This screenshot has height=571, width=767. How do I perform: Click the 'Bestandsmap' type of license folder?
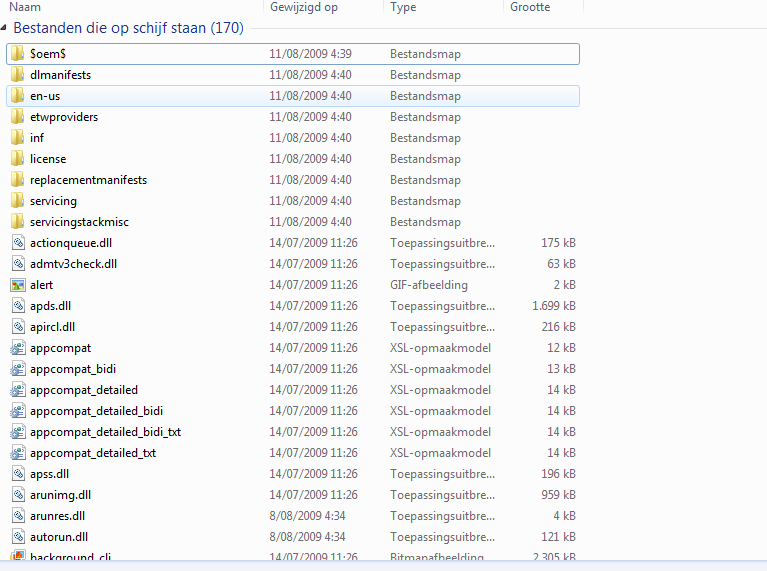(425, 159)
